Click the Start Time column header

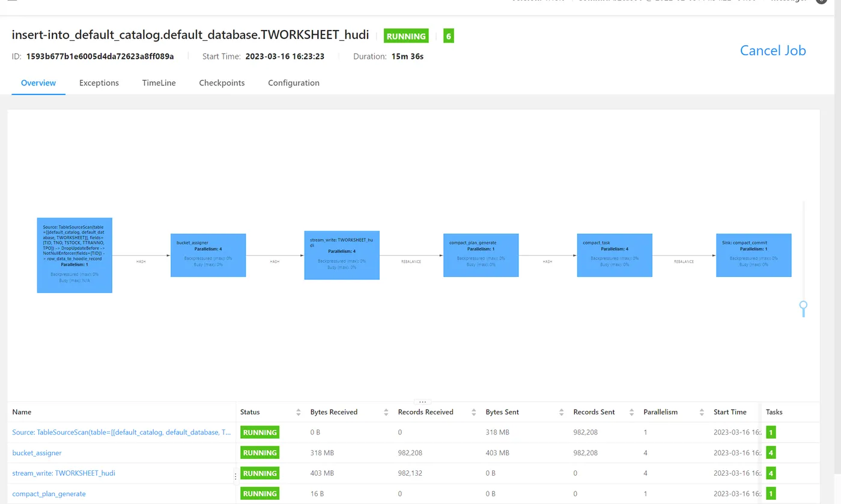coord(730,412)
